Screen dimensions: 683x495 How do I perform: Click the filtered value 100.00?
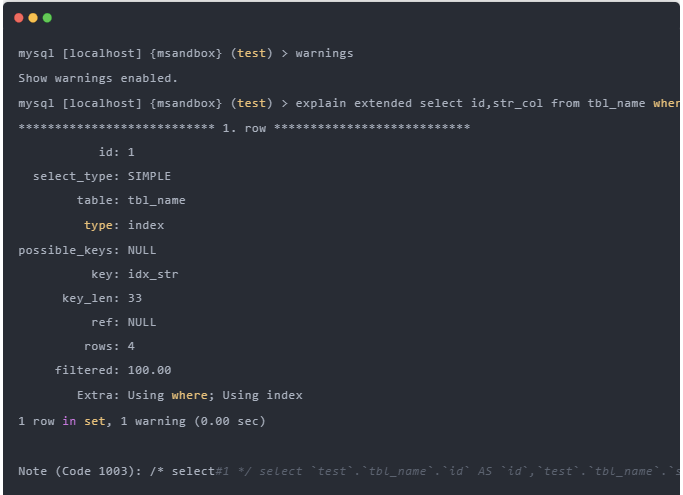click(149, 370)
